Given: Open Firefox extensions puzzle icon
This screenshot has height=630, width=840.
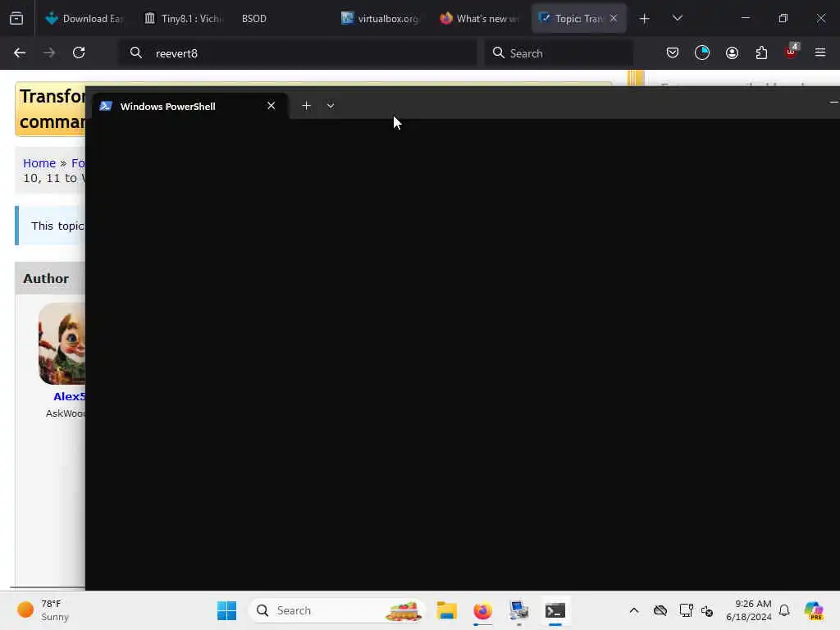Looking at the screenshot, I should (761, 52).
